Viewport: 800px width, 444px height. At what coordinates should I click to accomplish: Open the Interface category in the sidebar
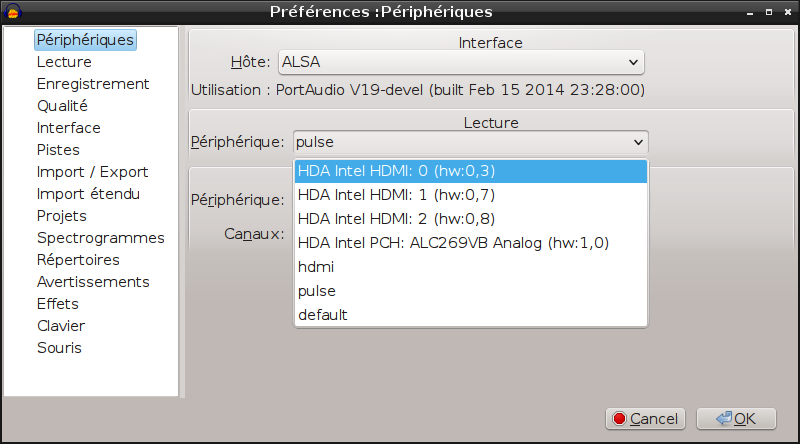coord(69,128)
